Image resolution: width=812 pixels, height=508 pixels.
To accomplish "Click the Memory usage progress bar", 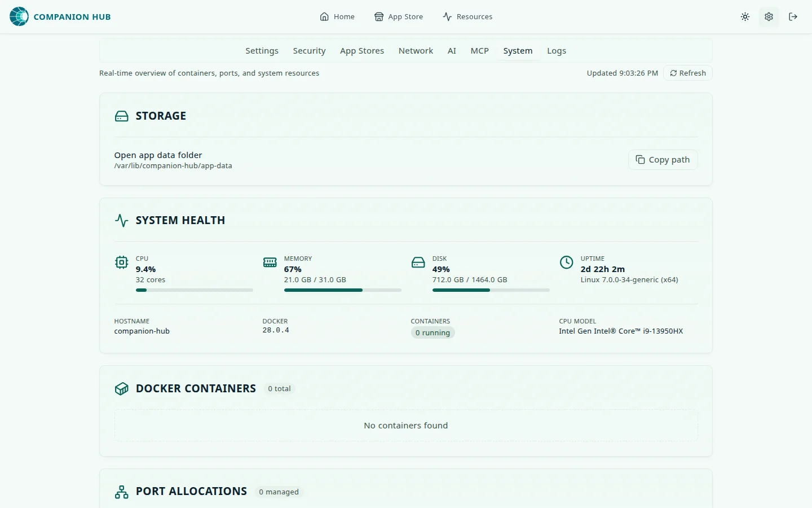I will pos(343,290).
